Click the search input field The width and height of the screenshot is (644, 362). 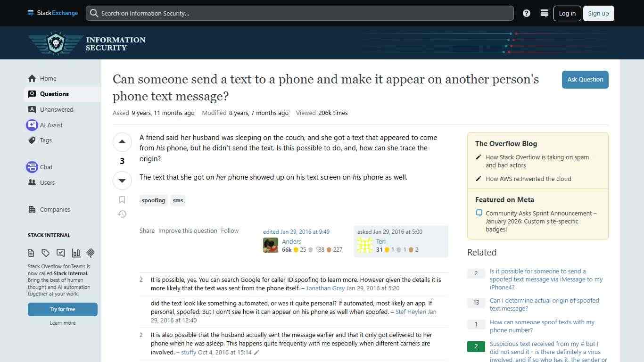(x=299, y=13)
